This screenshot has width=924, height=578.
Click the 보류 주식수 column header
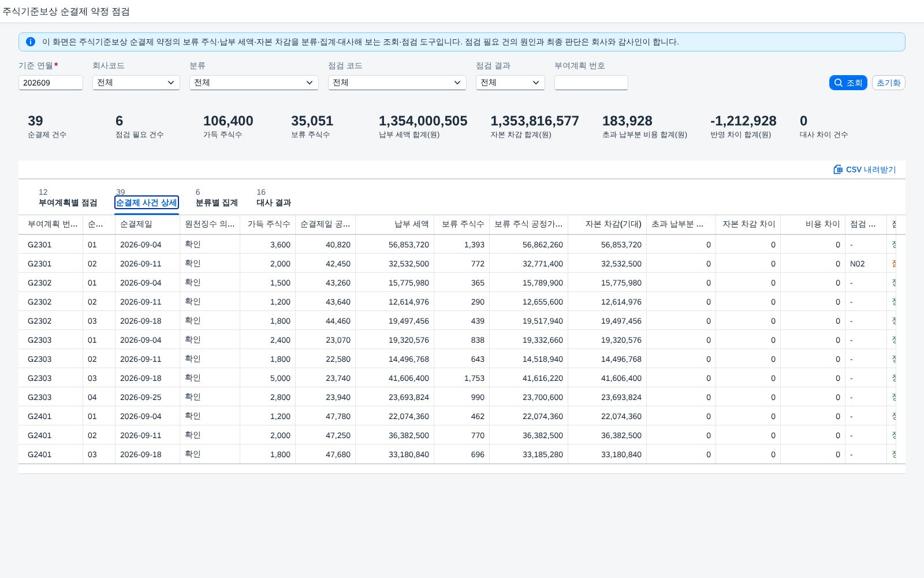pos(461,224)
